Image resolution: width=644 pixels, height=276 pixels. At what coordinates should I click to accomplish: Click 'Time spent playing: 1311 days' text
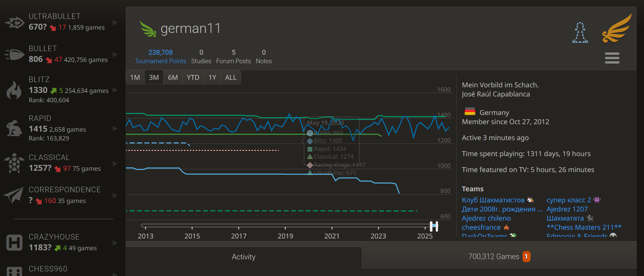point(526,153)
